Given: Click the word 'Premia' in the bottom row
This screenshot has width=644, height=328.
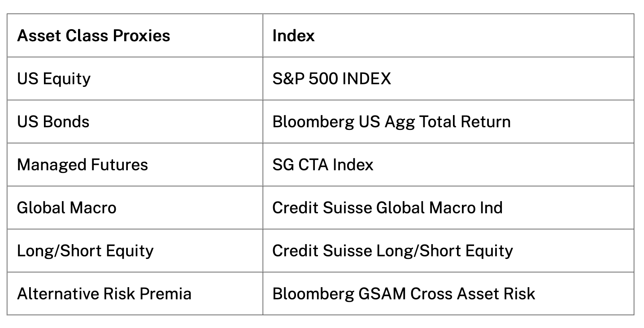Looking at the screenshot, I should coord(165,294).
